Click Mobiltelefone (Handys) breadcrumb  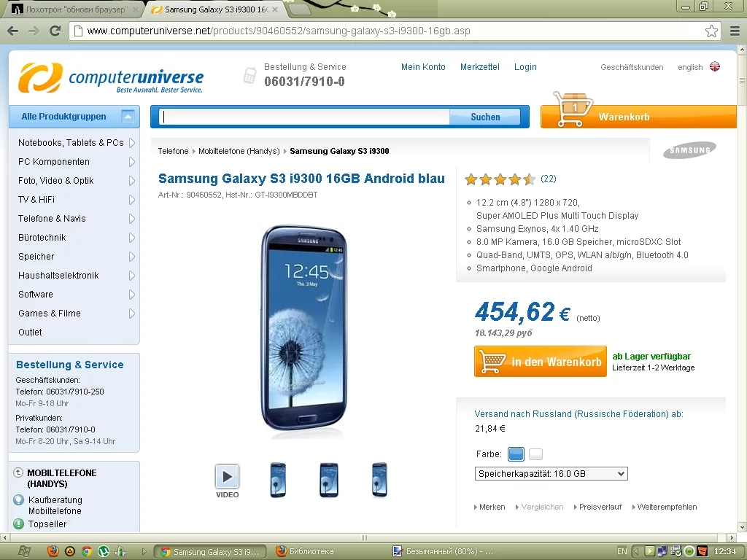[x=239, y=151]
